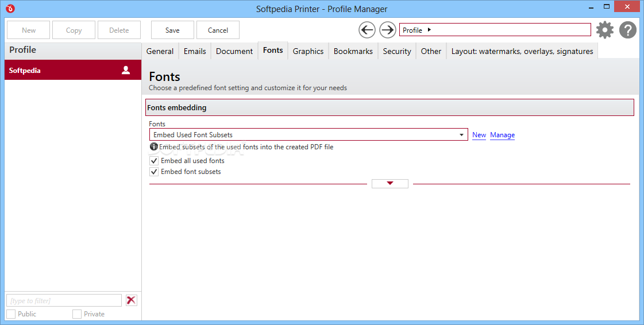Screen dimensions: 644x325
Task: Clear the filter with the red X icon
Action: (x=132, y=300)
